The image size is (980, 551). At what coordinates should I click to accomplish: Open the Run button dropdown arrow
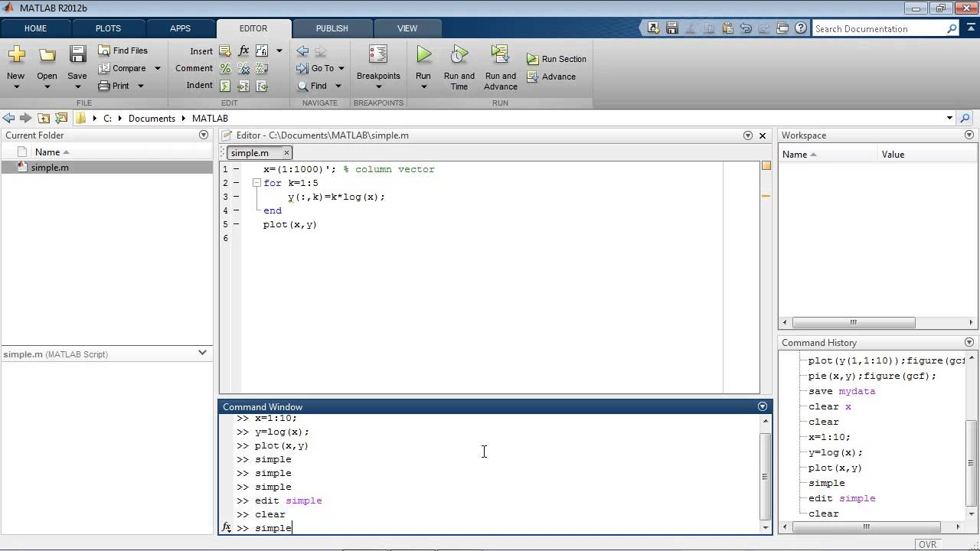[423, 86]
